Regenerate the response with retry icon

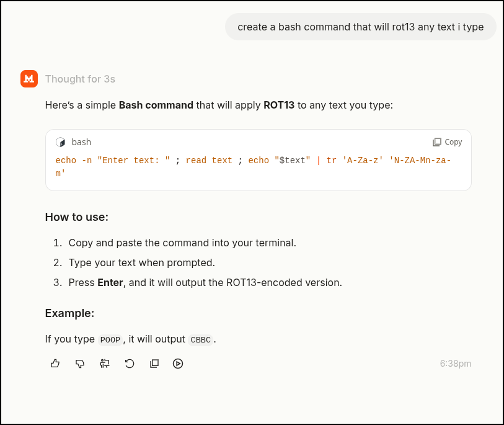click(129, 364)
